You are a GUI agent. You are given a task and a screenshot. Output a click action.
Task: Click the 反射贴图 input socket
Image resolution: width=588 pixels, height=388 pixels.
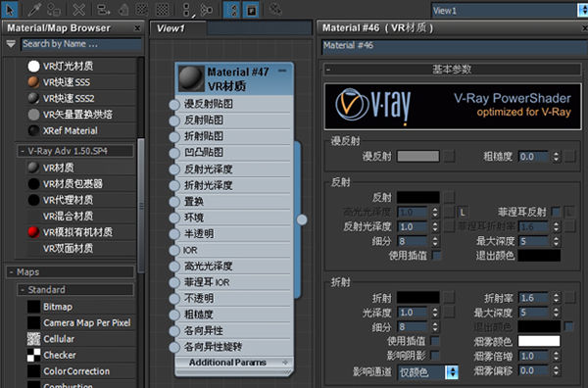point(174,121)
